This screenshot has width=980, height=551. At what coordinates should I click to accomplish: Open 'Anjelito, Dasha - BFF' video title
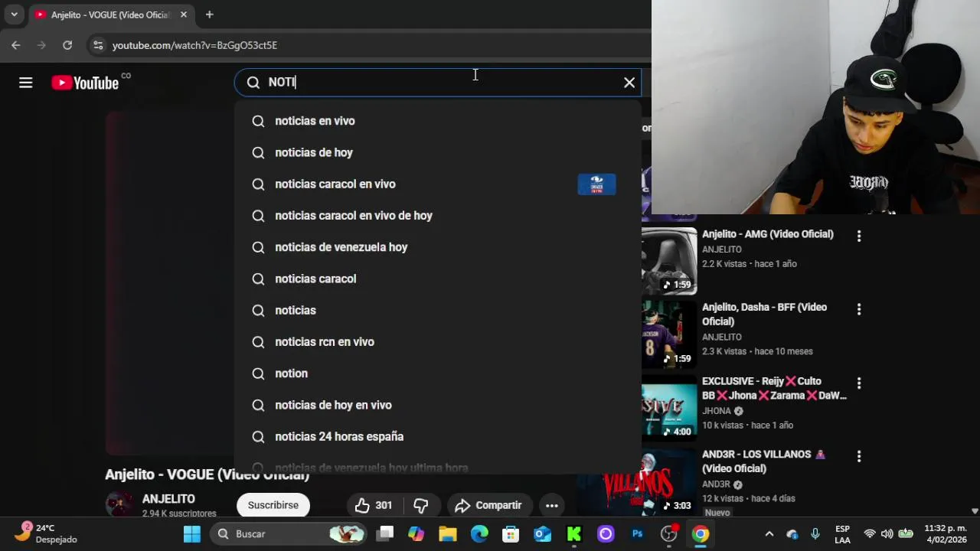tap(764, 315)
